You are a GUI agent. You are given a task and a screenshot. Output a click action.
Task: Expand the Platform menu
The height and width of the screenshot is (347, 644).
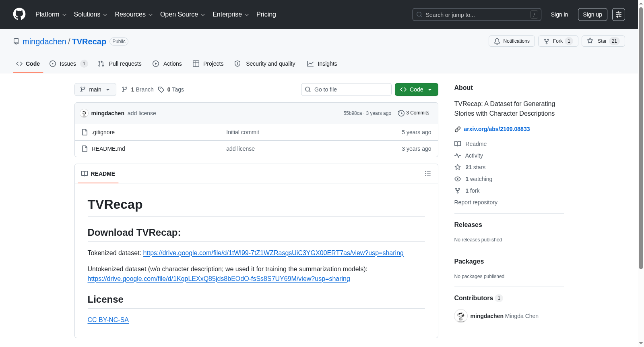[51, 15]
